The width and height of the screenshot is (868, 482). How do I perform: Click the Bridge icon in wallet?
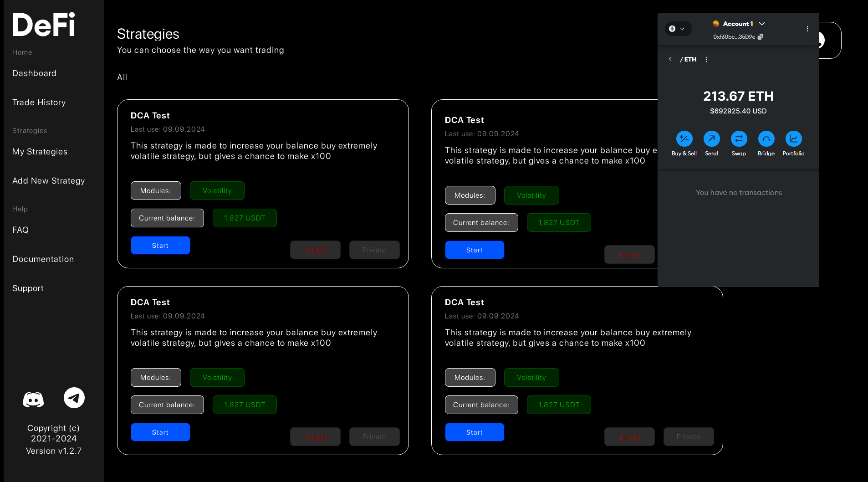pyautogui.click(x=766, y=138)
